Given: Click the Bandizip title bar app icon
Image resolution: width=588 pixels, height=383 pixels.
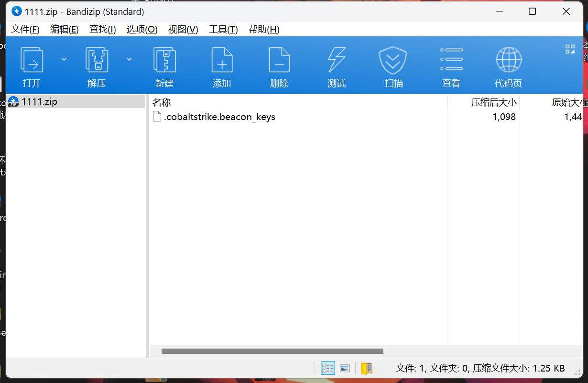Looking at the screenshot, I should (x=16, y=11).
